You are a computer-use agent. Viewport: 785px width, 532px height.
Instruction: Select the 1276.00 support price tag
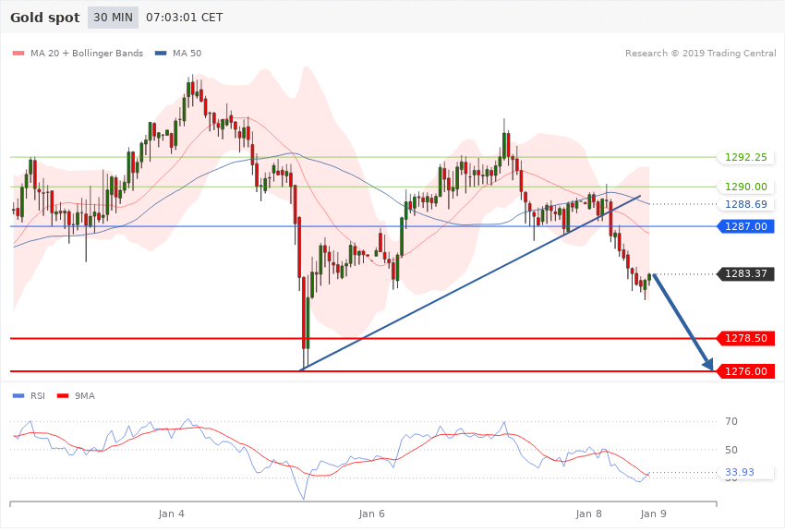[746, 371]
